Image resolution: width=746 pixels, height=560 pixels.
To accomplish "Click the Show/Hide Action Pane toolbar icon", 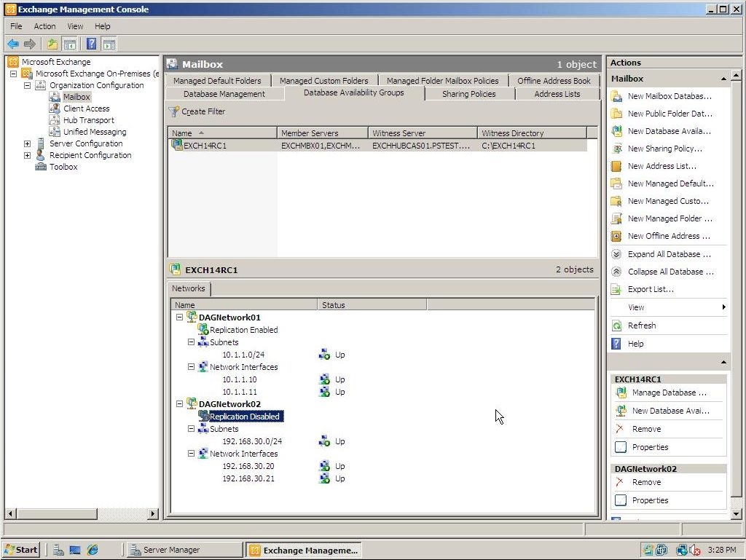I will [x=109, y=44].
